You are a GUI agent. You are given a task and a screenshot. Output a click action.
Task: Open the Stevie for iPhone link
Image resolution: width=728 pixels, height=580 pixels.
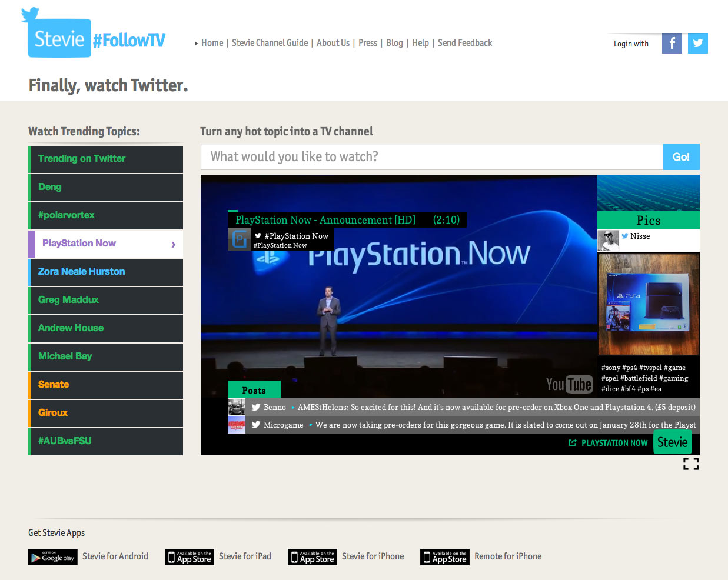coord(373,556)
